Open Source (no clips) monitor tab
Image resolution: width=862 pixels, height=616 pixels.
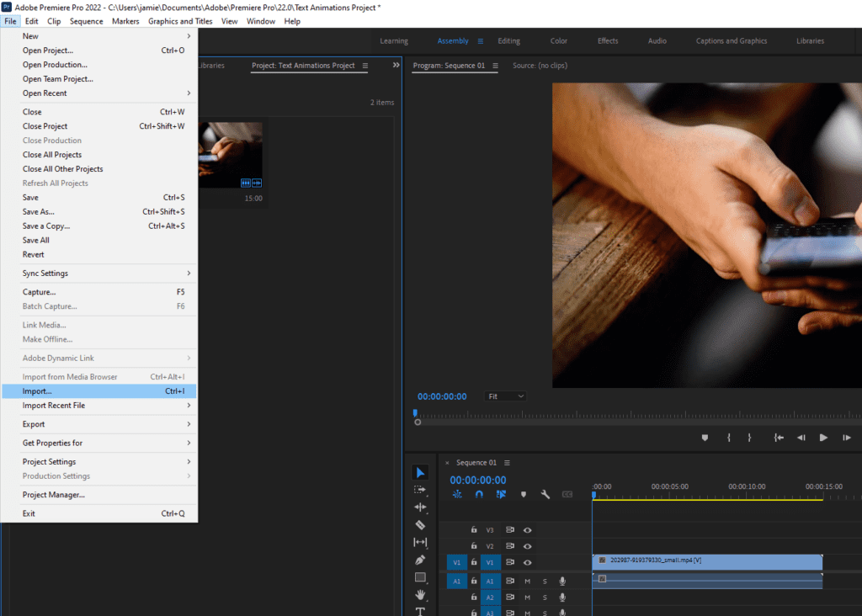click(x=540, y=66)
